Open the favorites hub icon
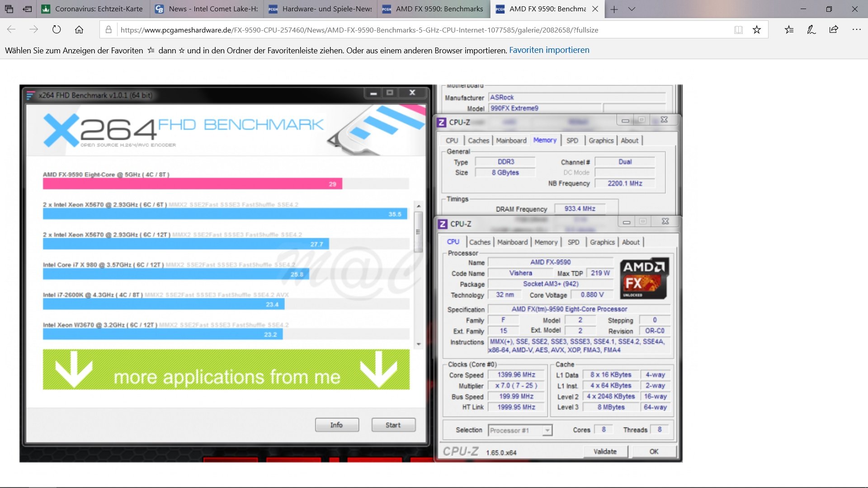The height and width of the screenshot is (488, 868). 789,30
